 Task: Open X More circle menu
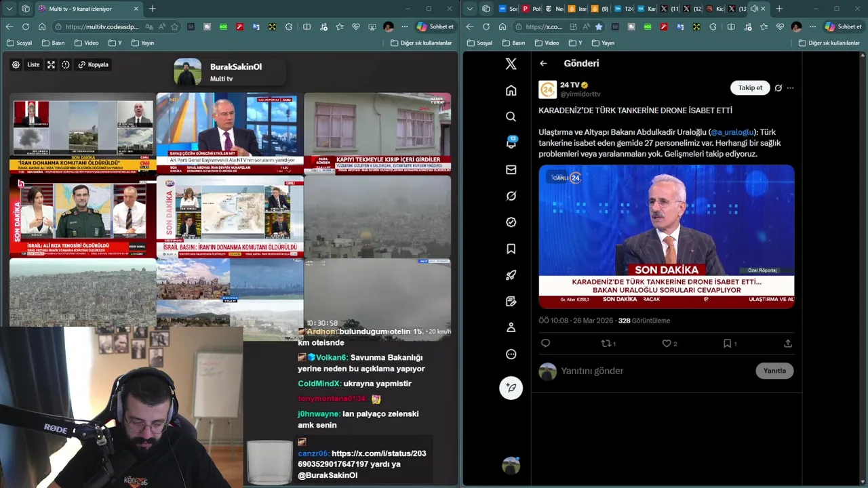pos(511,354)
